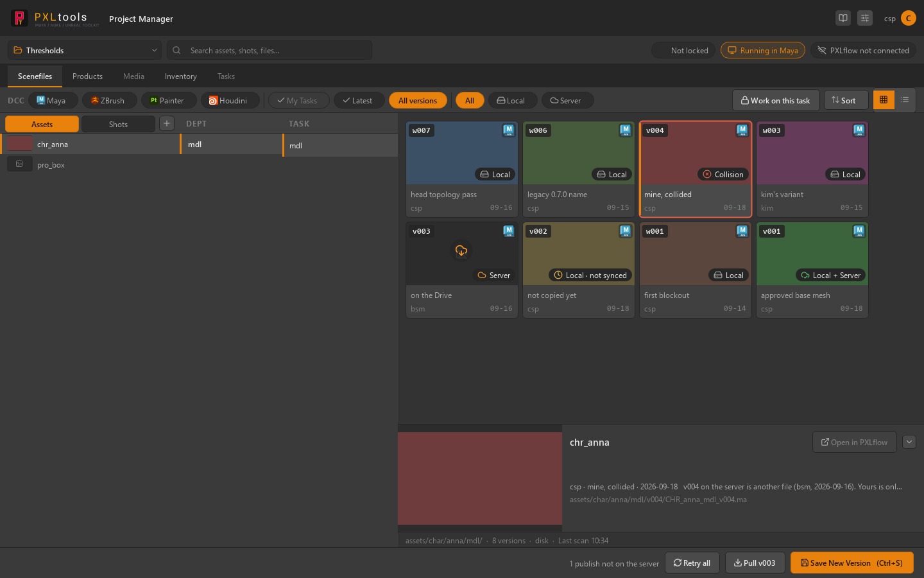Open the Thresholds project dropdown
Image resolution: width=924 pixels, height=578 pixels.
click(84, 50)
